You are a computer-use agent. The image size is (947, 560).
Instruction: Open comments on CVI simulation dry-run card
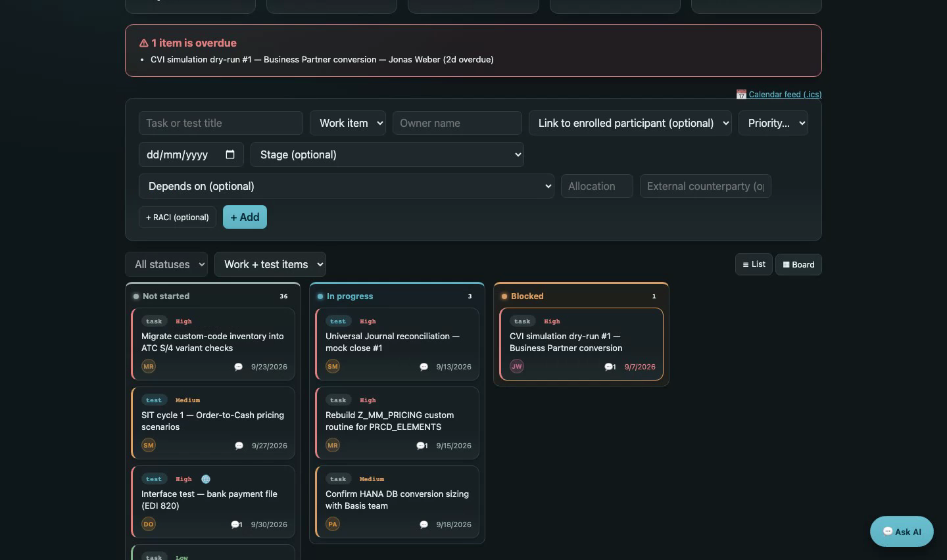(x=610, y=367)
